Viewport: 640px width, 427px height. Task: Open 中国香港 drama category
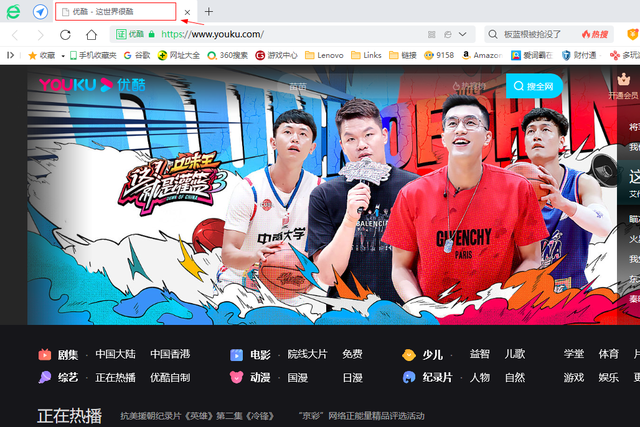(170, 354)
